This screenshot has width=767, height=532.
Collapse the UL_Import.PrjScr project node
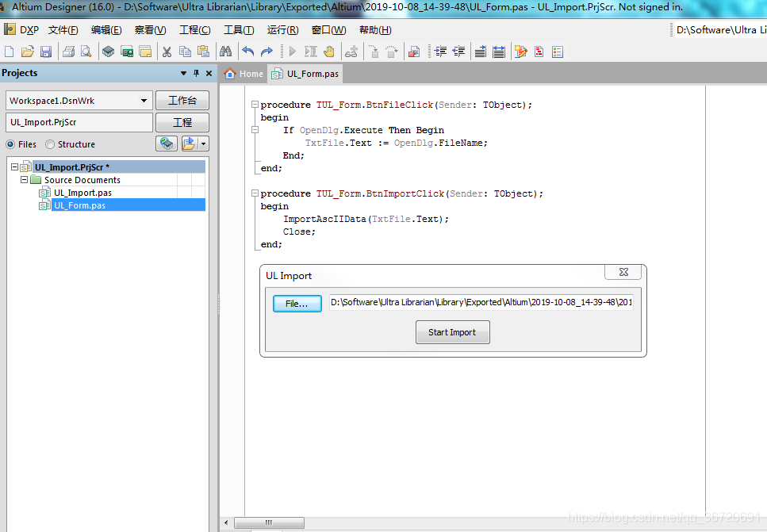[x=15, y=167]
